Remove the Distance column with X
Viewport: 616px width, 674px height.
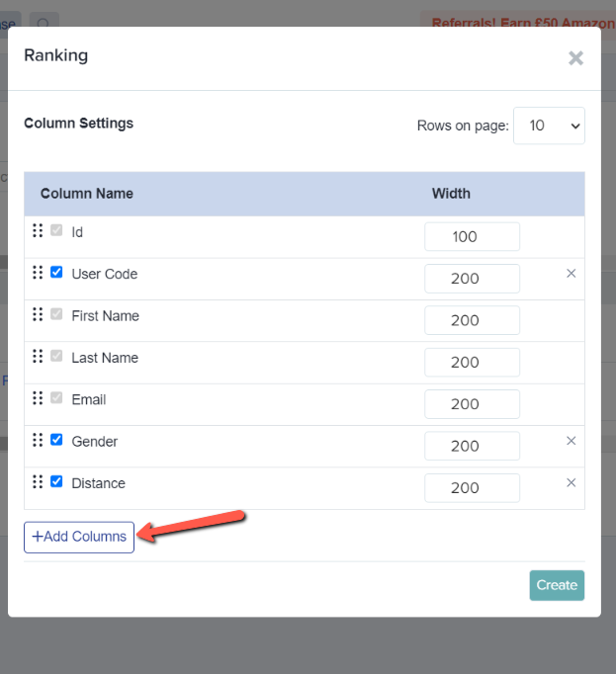click(x=571, y=482)
